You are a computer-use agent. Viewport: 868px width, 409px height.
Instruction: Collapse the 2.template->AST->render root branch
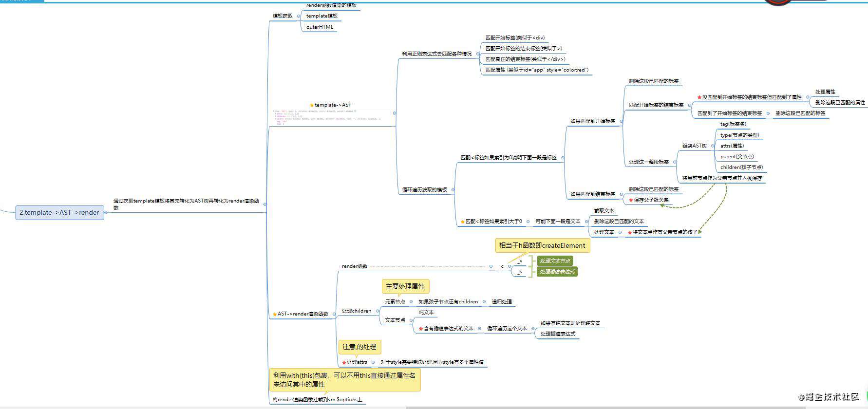tap(106, 212)
